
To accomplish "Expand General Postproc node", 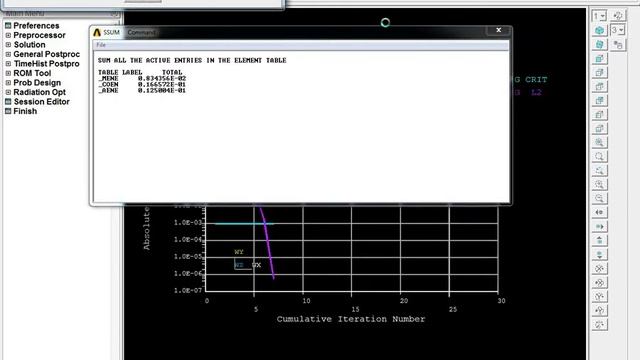I will point(8,54).
